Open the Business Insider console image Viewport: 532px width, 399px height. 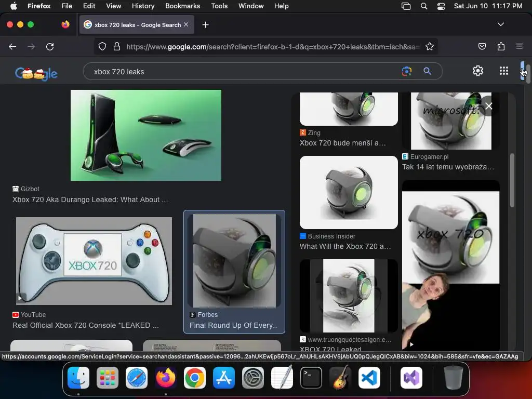[349, 192]
